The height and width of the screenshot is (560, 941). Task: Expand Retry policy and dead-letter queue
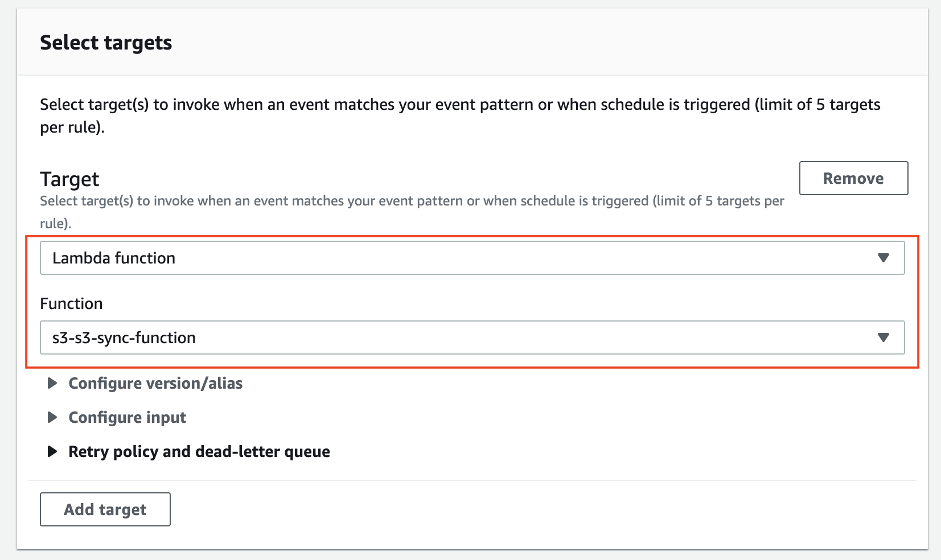(198, 451)
